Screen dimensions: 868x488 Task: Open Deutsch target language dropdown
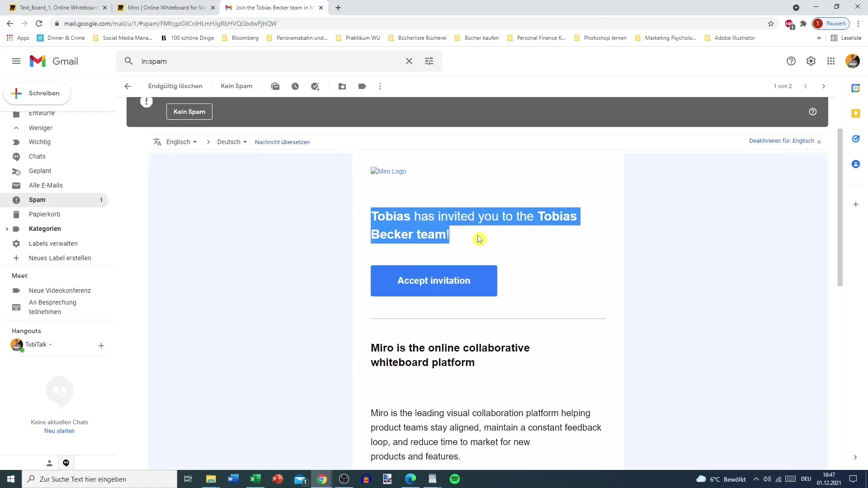point(232,142)
